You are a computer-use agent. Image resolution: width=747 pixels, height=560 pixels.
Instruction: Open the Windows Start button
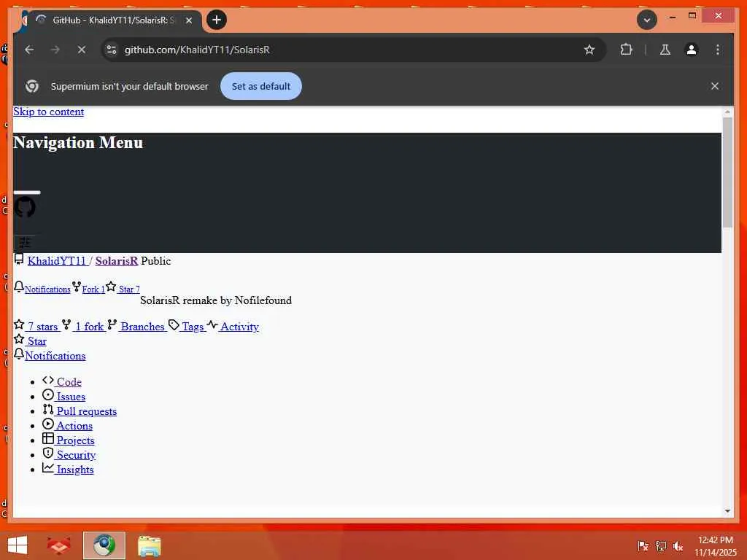click(x=18, y=545)
